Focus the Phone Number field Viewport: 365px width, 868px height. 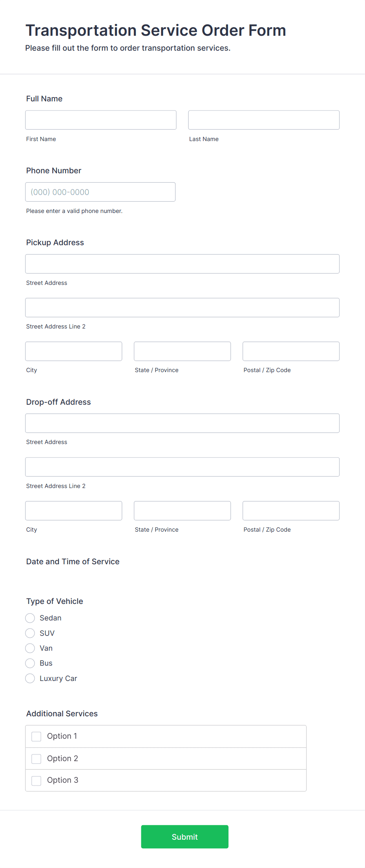[x=100, y=192]
